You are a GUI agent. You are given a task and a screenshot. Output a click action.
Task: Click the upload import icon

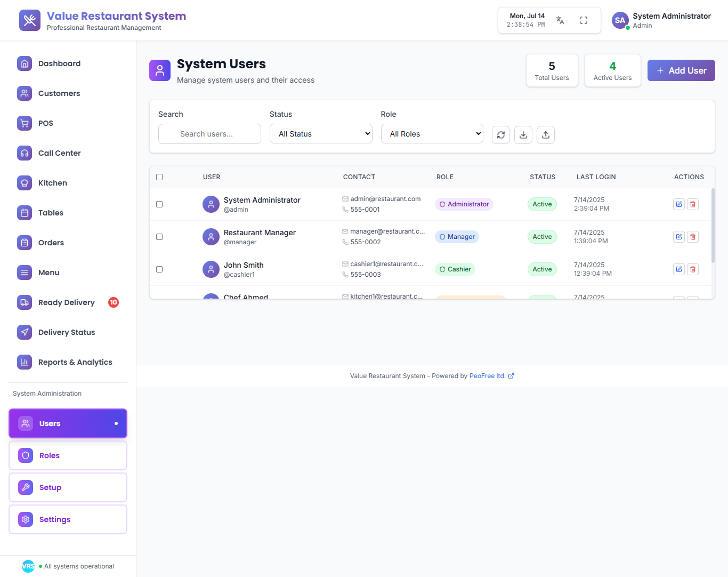(546, 135)
